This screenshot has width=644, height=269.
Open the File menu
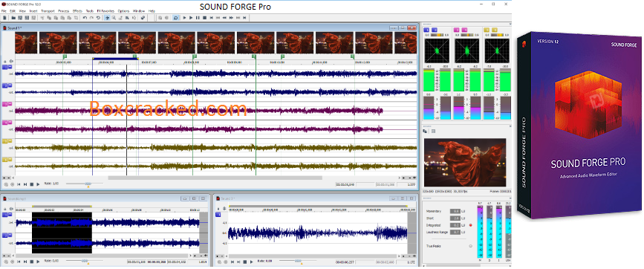4,10
